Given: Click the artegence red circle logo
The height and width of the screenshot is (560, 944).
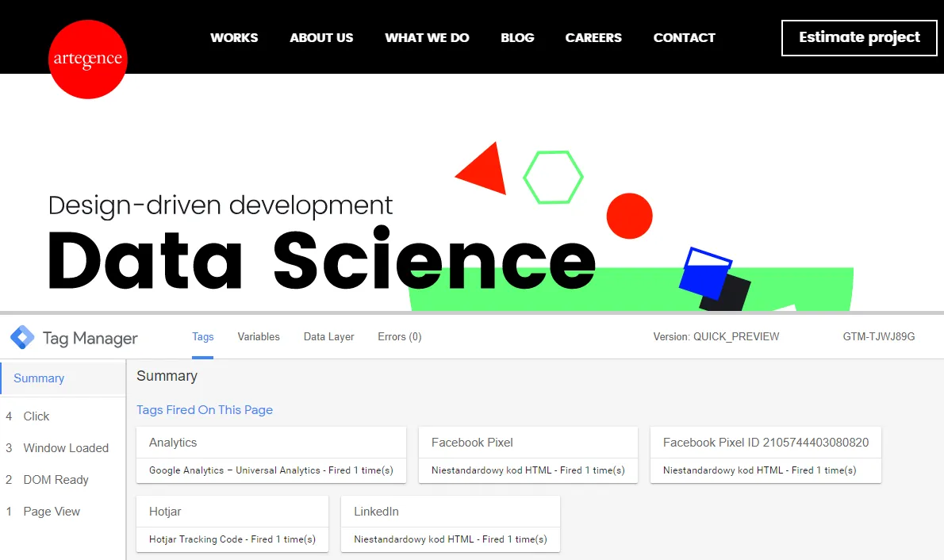Looking at the screenshot, I should 88,59.
